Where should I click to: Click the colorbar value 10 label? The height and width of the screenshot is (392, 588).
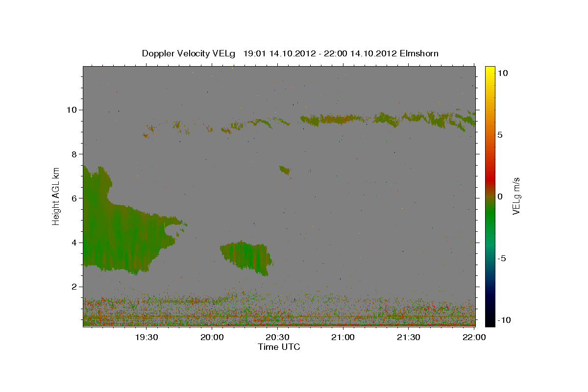(x=503, y=73)
